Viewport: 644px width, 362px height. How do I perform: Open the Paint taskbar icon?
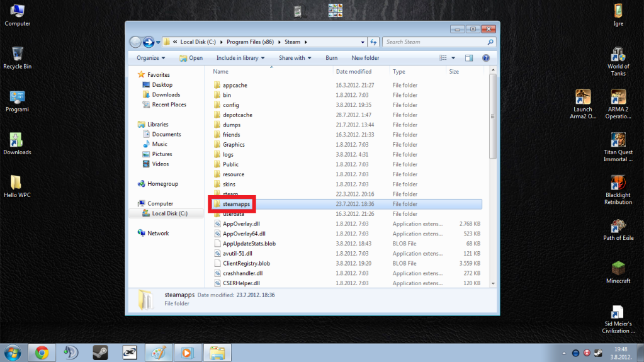(x=159, y=353)
